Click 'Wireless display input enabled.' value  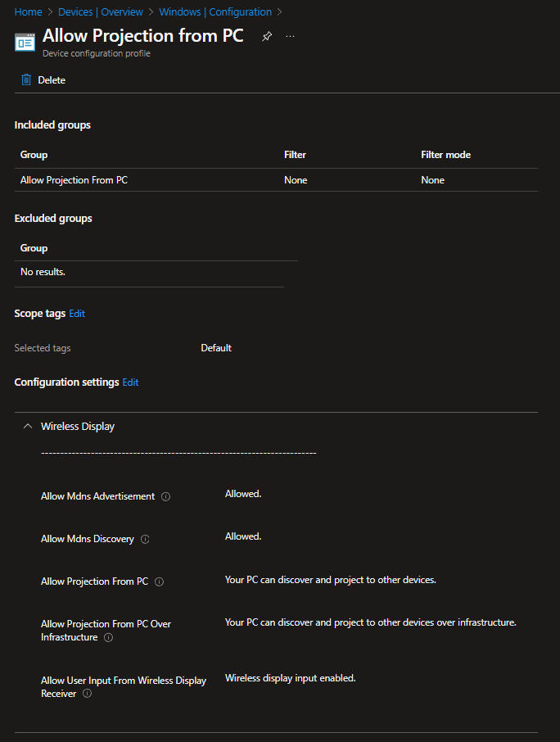(291, 679)
